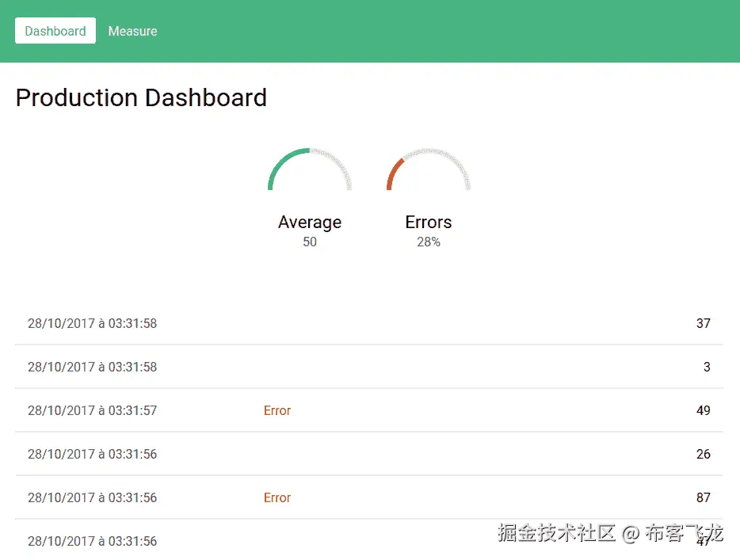Select the row with value 3
The image size is (740, 560).
[369, 367]
